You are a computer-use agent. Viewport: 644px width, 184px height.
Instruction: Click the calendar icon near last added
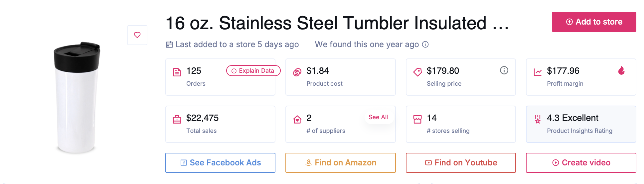click(169, 45)
